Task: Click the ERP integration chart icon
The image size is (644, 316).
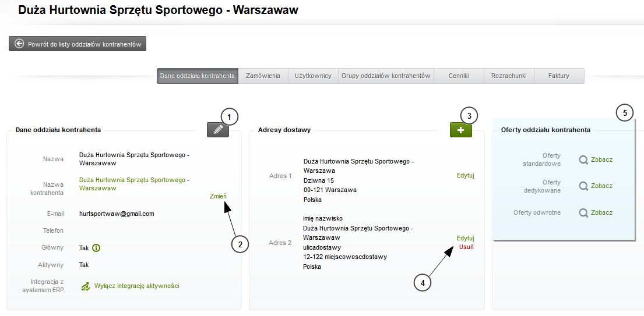Action: coord(86,286)
